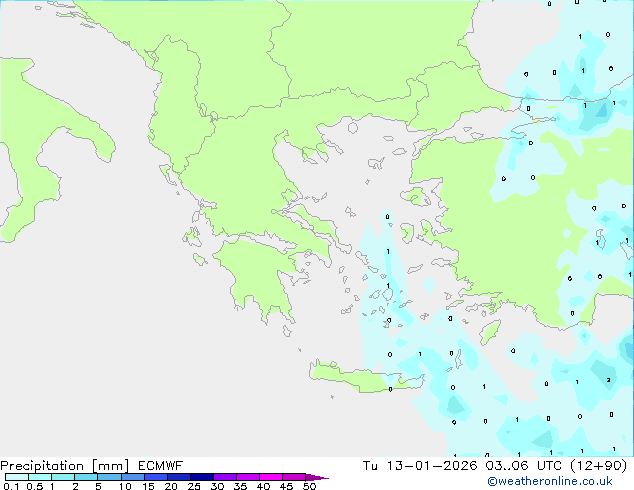The width and height of the screenshot is (634, 490).
Task: Click the 'Tu 13-01-2026' date text
Action: click(420, 466)
